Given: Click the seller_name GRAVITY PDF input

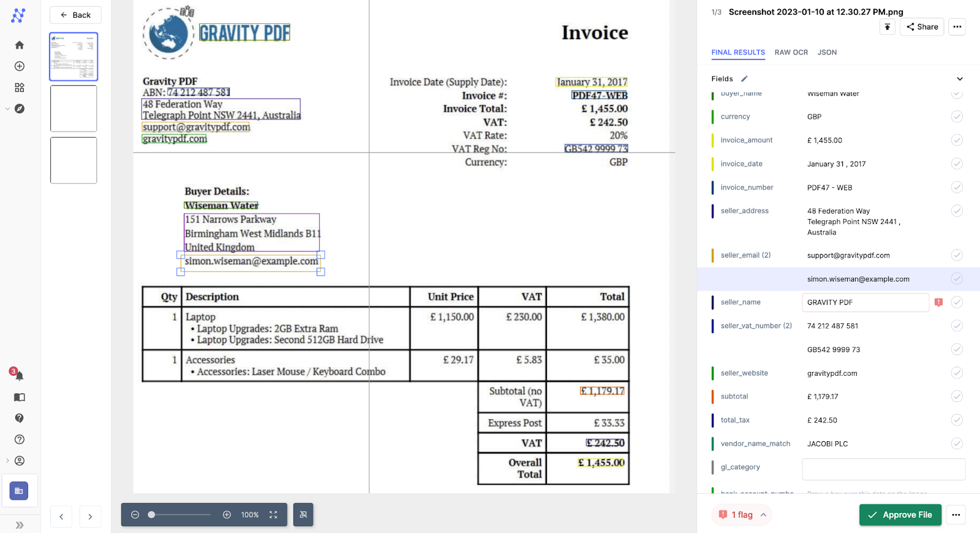Looking at the screenshot, I should [865, 302].
